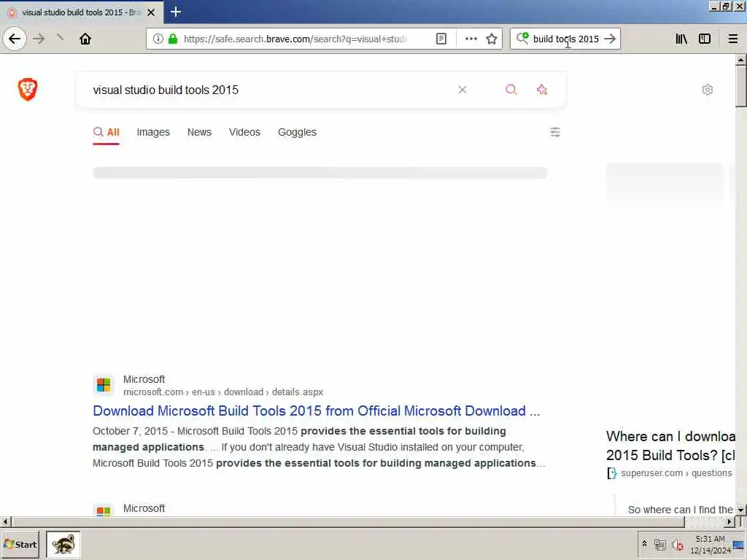Open Brave Search settings gear
The height and width of the screenshot is (560, 747).
(708, 90)
